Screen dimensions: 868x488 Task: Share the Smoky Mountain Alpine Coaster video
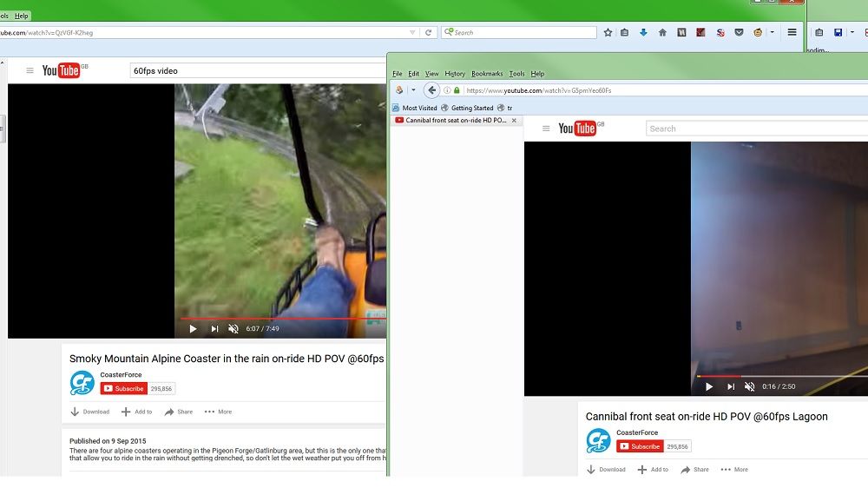[x=179, y=412]
